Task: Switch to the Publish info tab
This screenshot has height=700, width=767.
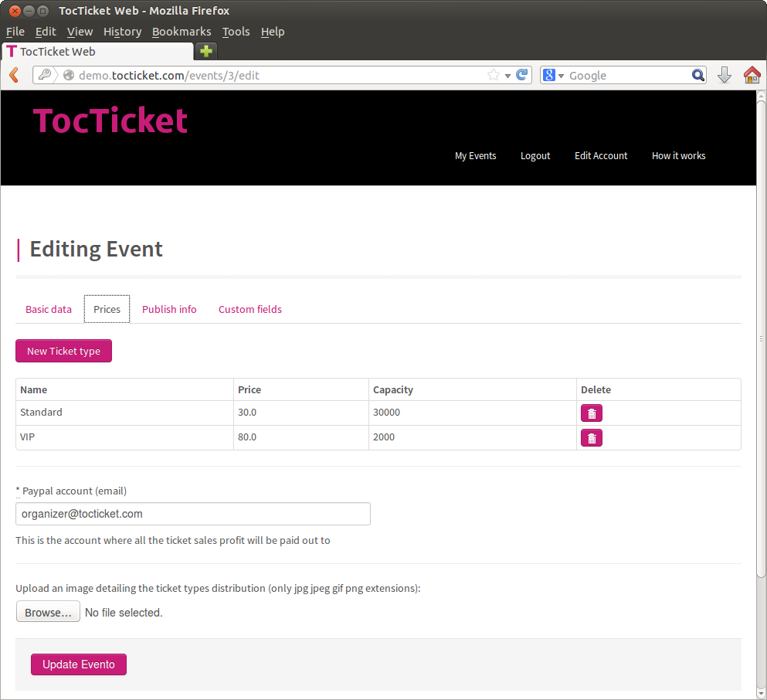Action: [x=169, y=309]
